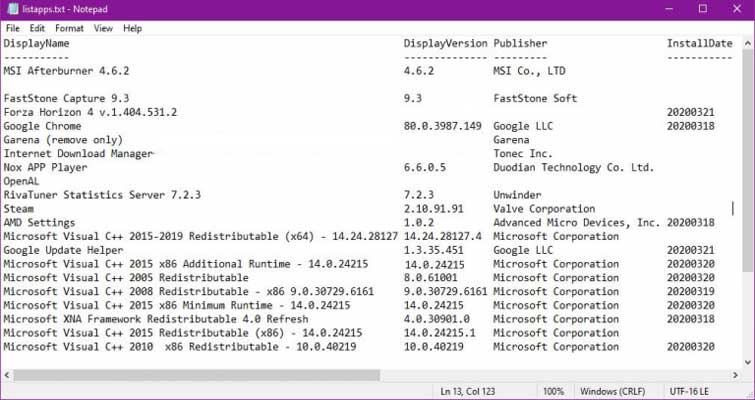Click 'MSI Co., LTD' publisher text

click(529, 71)
